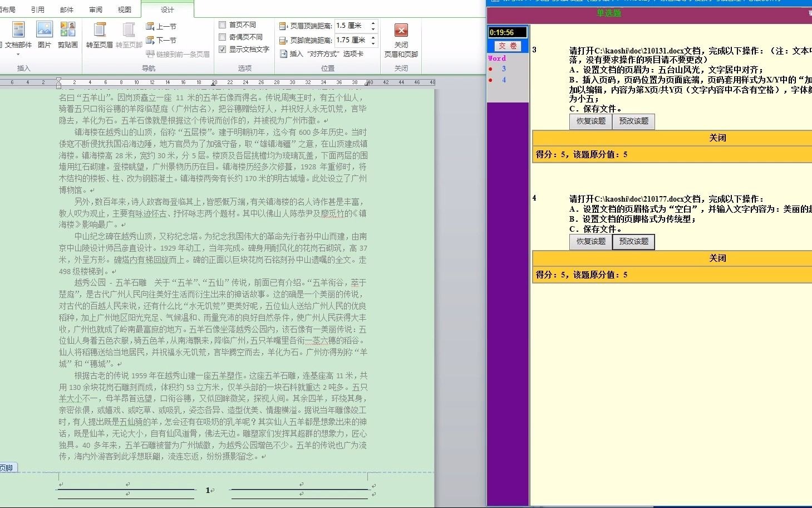Go to next section with 下一节

coord(161,40)
